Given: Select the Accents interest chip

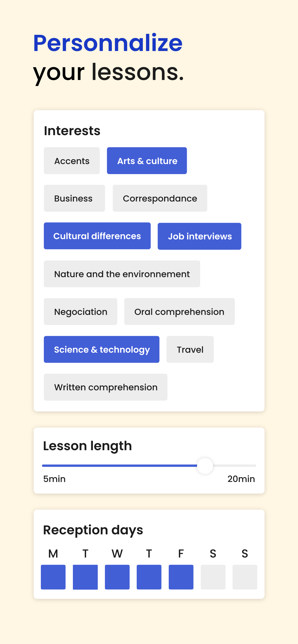Looking at the screenshot, I should click(71, 161).
